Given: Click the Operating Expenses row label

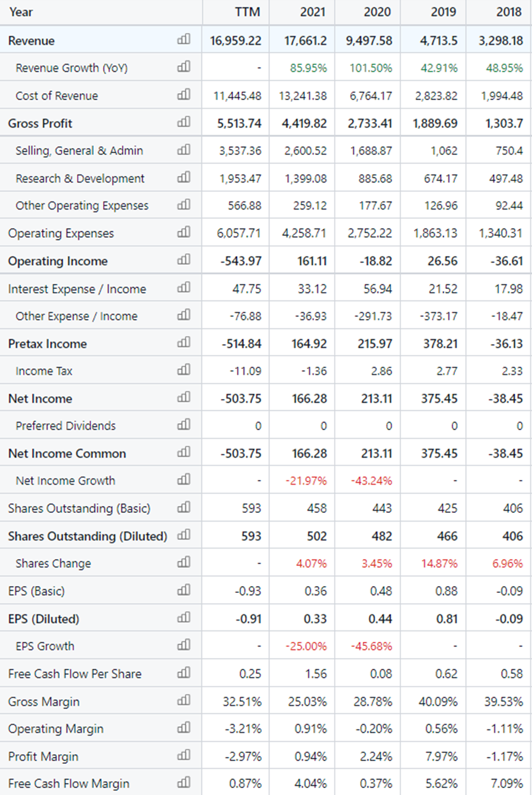Looking at the screenshot, I should point(61,233).
